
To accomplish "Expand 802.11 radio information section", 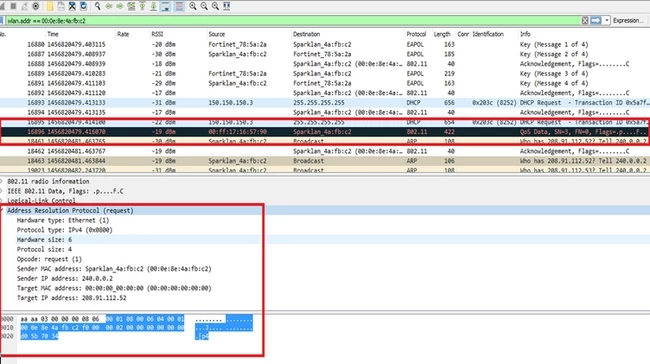I will pos(1,181).
